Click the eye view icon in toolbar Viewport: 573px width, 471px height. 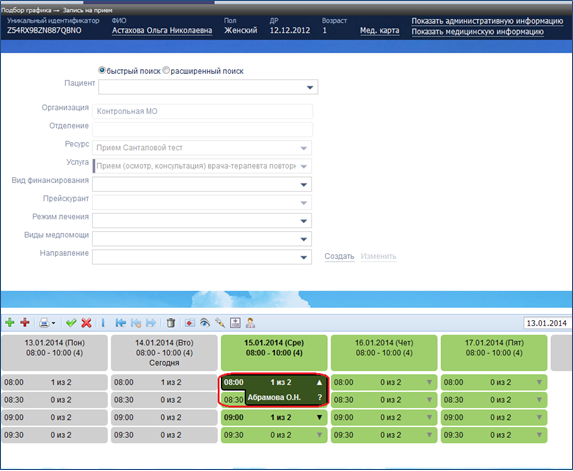tap(205, 323)
